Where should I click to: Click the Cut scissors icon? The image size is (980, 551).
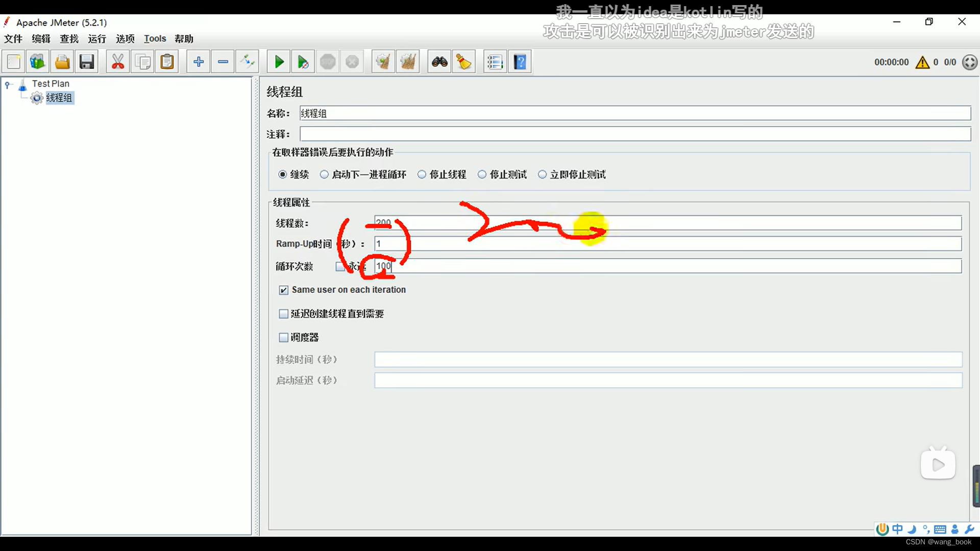point(118,62)
